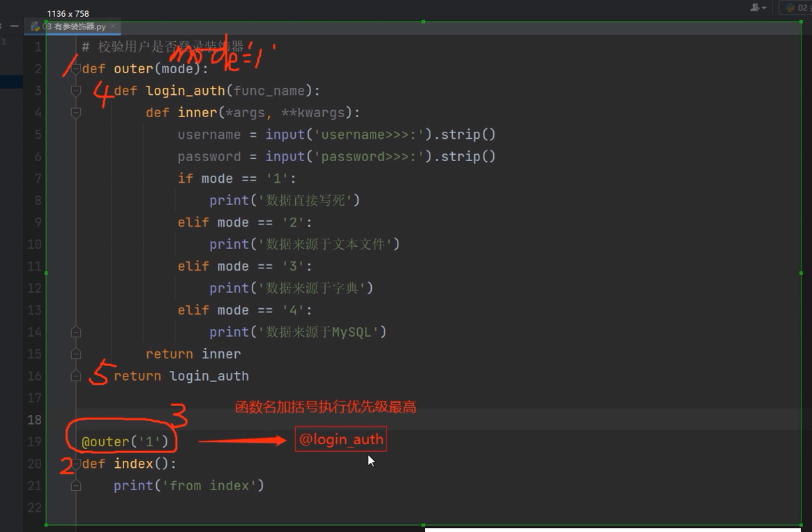Screen dimensions: 812x532
Task: Click the text print('数据来源于文本文件')
Action: pyautogui.click(x=304, y=244)
